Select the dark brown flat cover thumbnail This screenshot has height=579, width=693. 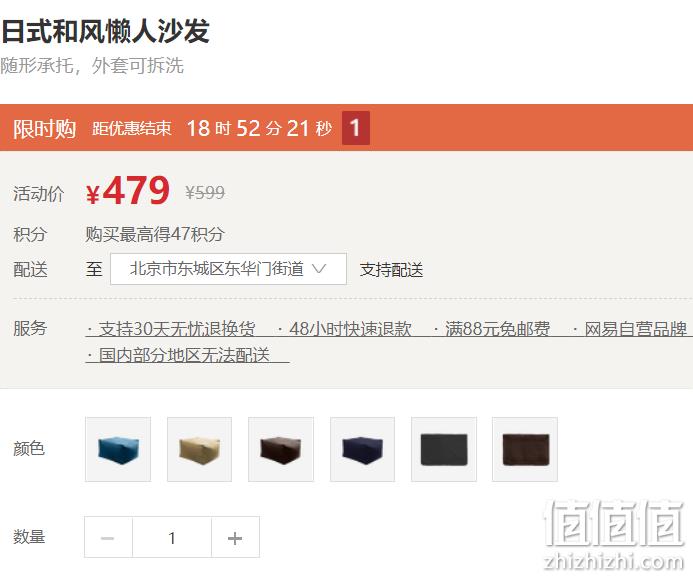(x=525, y=449)
